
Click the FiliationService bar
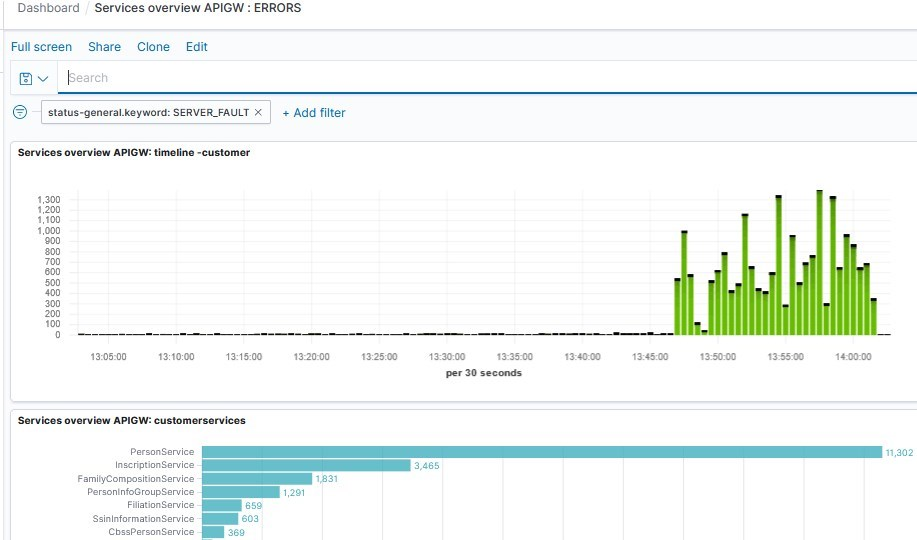(221, 506)
